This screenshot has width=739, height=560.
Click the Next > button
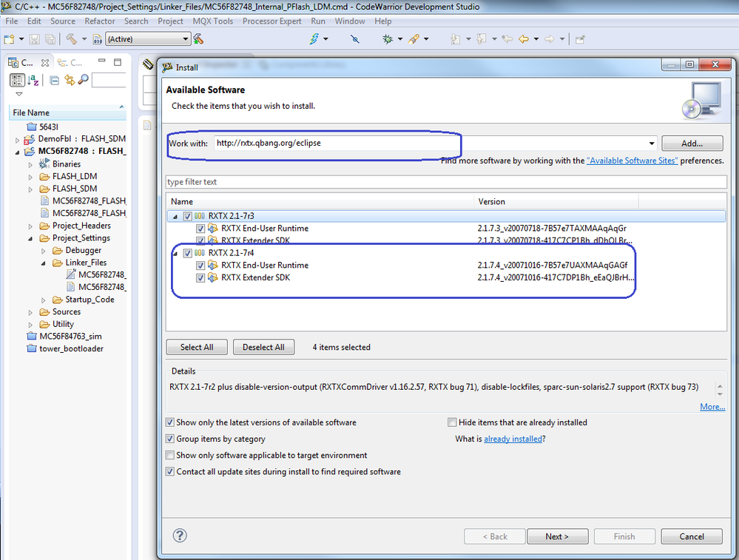click(557, 536)
